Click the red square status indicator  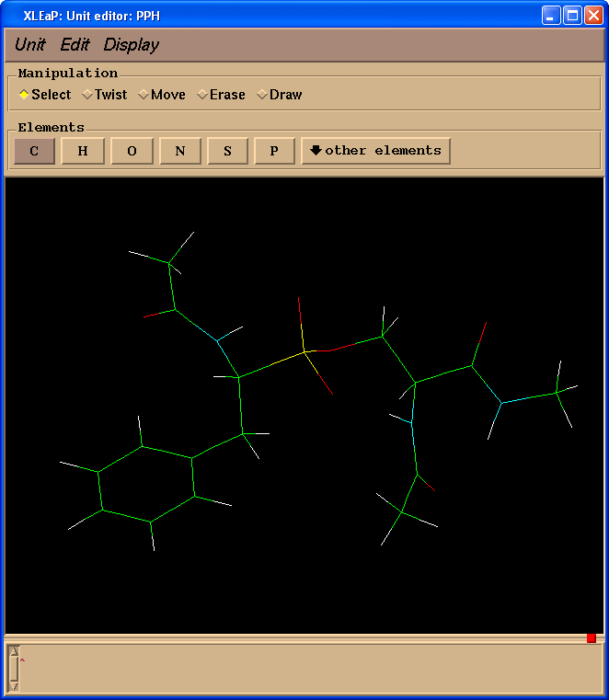(x=592, y=638)
